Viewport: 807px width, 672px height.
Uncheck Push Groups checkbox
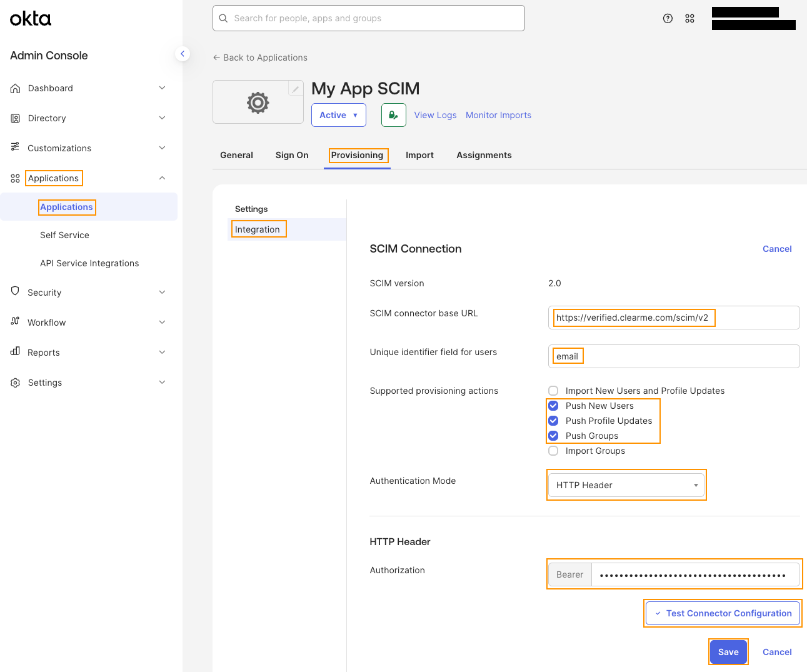click(553, 436)
